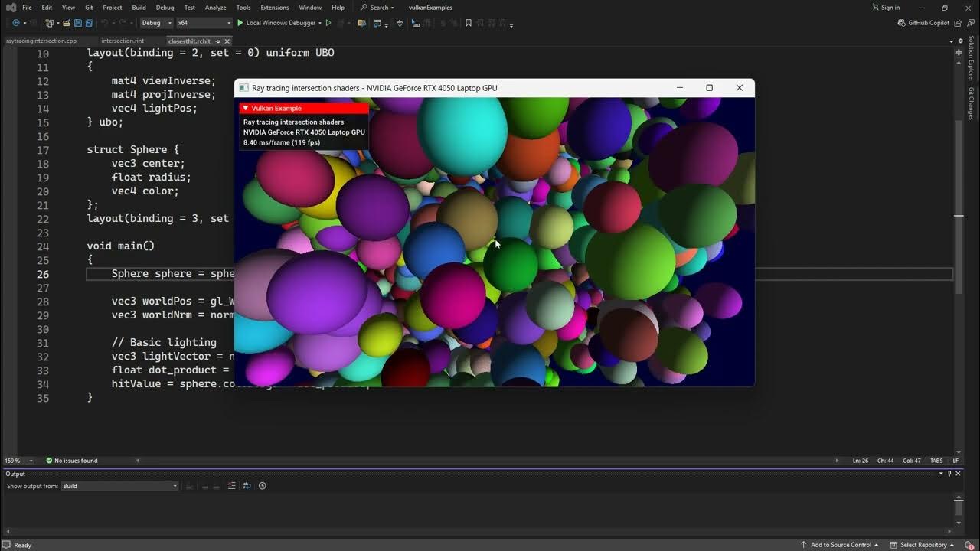Click the Ln: 26 line indicator
This screenshot has height=551, width=980.
pyautogui.click(x=861, y=461)
